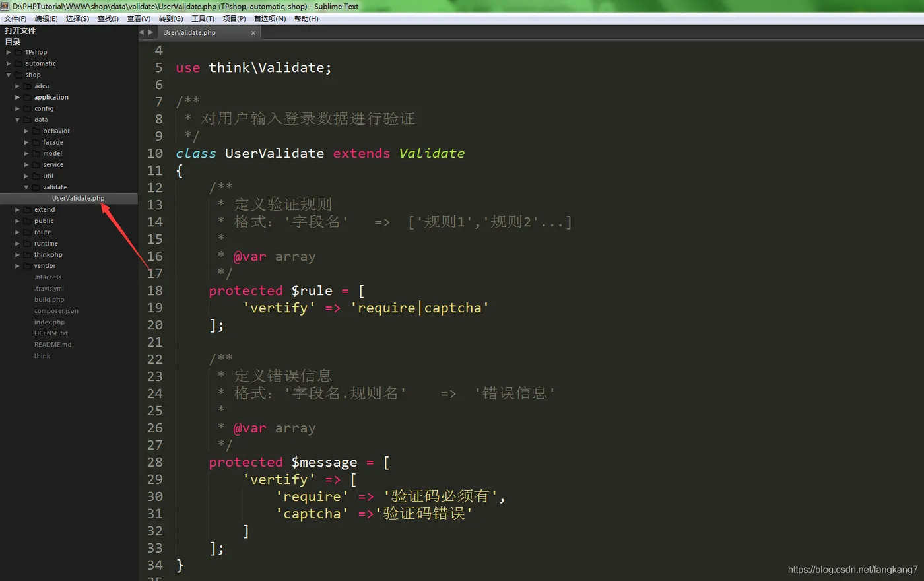The image size is (924, 581).
Task: Open the 帮助(H) menu
Action: [x=306, y=18]
